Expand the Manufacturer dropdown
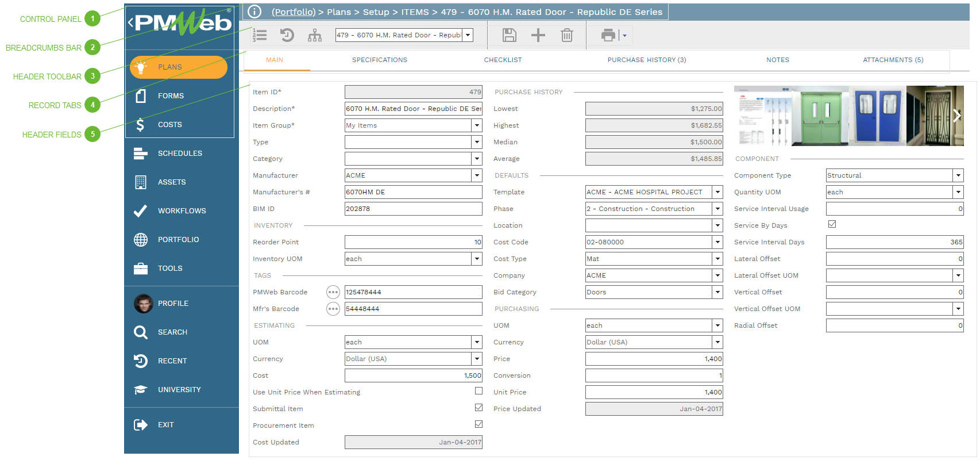Viewport: 980px width, 460px height. tap(477, 175)
